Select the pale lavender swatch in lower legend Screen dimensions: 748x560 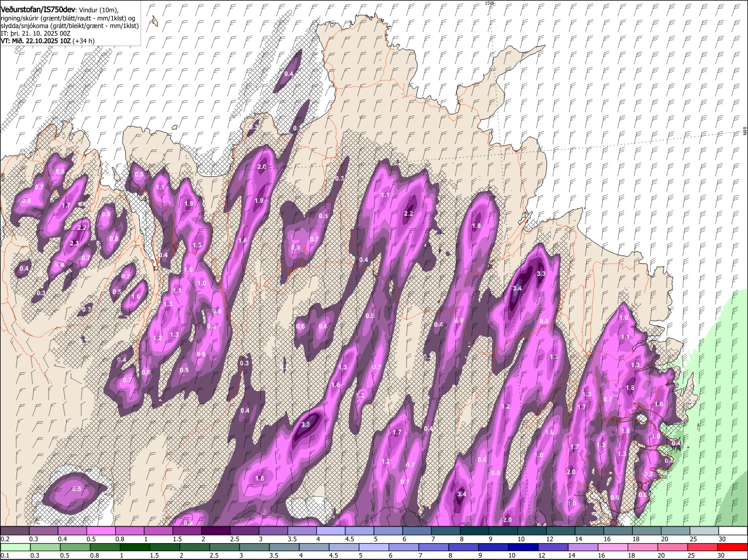374,547
